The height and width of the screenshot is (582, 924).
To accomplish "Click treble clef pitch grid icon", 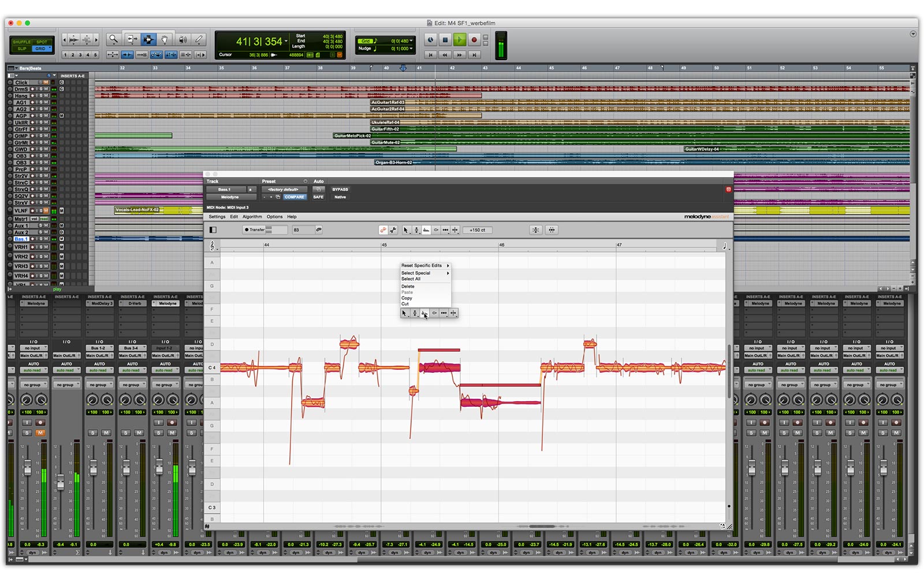I will (x=212, y=246).
